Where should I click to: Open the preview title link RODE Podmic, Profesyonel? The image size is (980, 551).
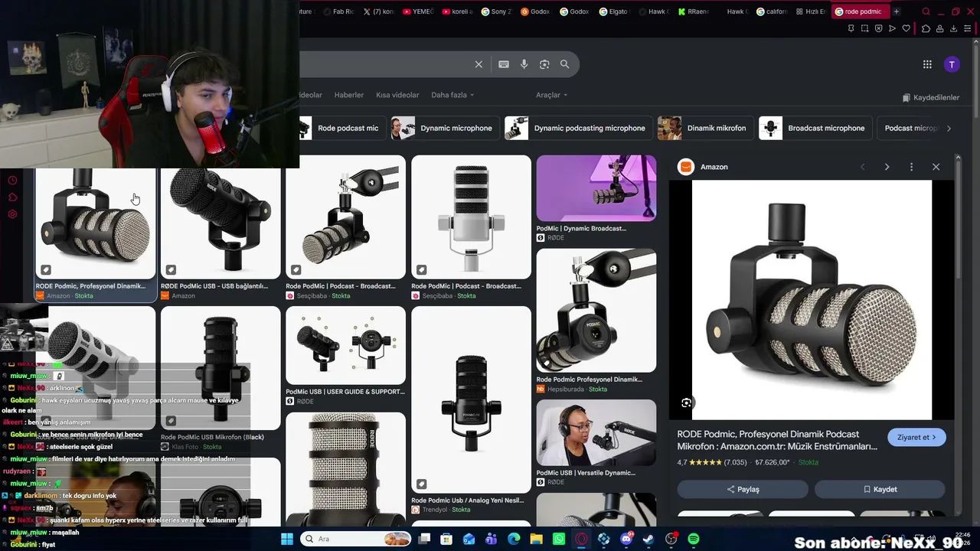[x=777, y=440]
